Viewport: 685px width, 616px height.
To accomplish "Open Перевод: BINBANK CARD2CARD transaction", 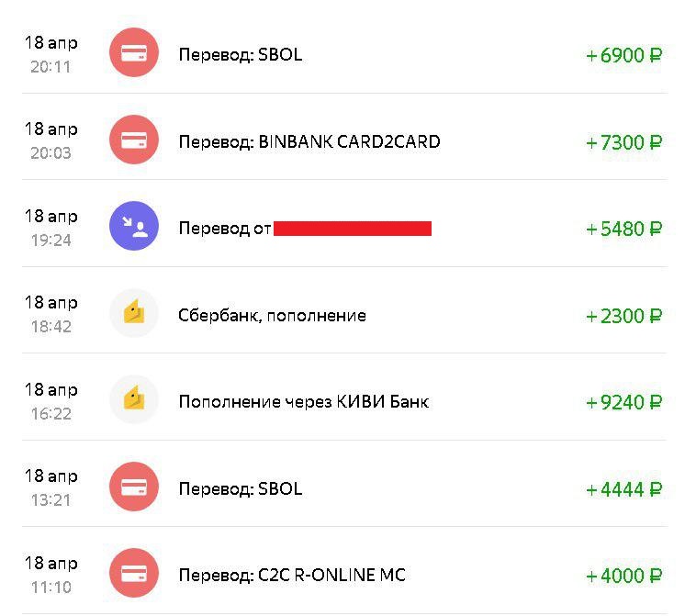I will (309, 141).
